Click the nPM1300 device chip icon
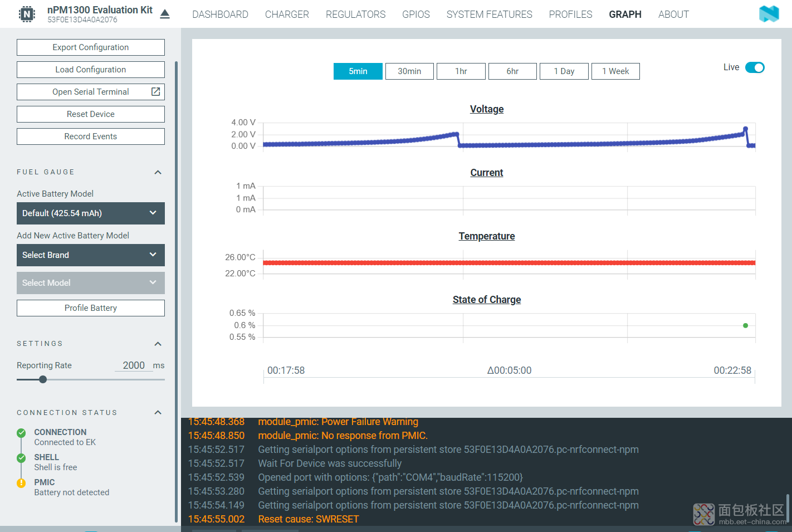The width and height of the screenshot is (792, 532). coord(27,14)
